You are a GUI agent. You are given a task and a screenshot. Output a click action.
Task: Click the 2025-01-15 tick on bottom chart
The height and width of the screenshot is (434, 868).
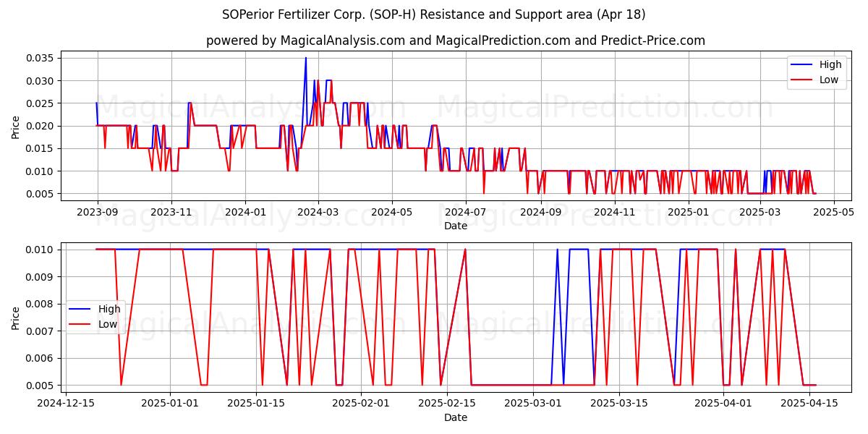pos(257,404)
